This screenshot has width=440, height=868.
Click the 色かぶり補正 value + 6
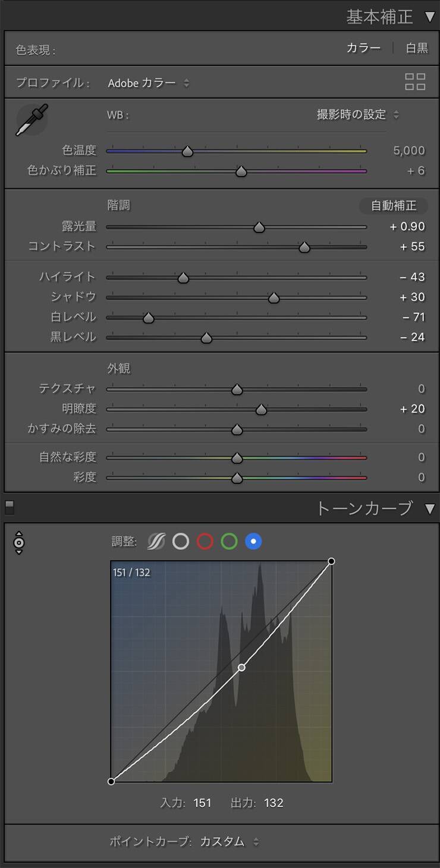point(416,171)
